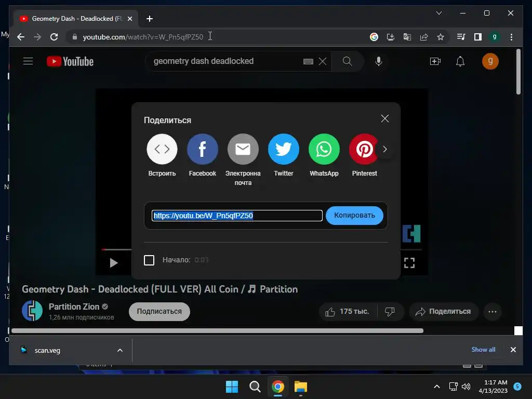Share the video on Pinterest
The width and height of the screenshot is (532, 399).
[x=364, y=149]
